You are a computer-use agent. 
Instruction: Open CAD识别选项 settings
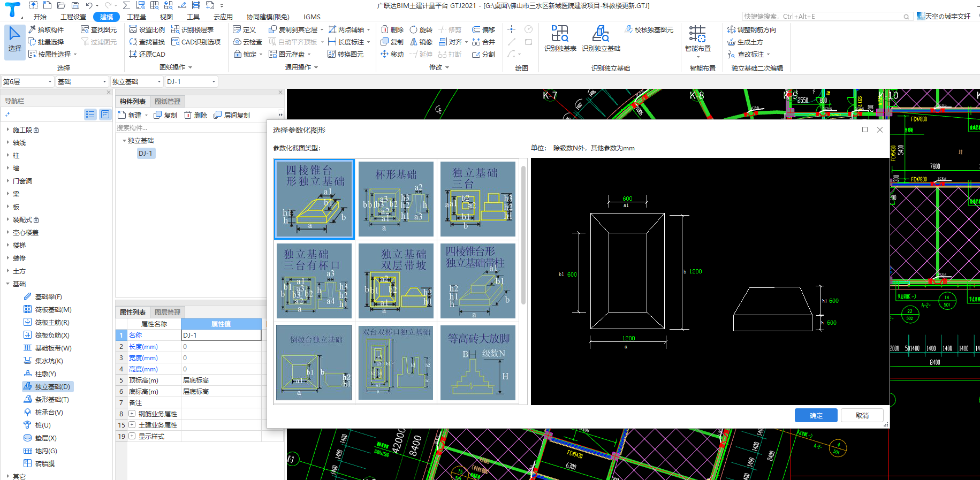[x=196, y=42]
